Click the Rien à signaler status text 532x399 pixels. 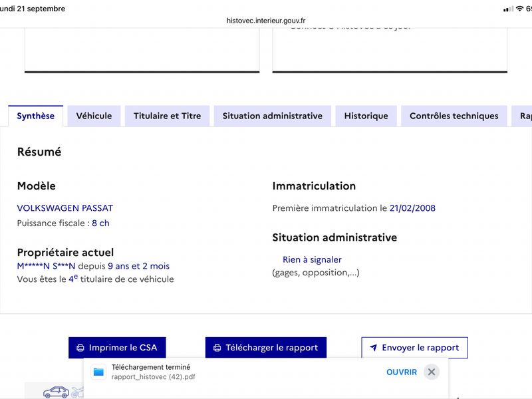(x=312, y=259)
